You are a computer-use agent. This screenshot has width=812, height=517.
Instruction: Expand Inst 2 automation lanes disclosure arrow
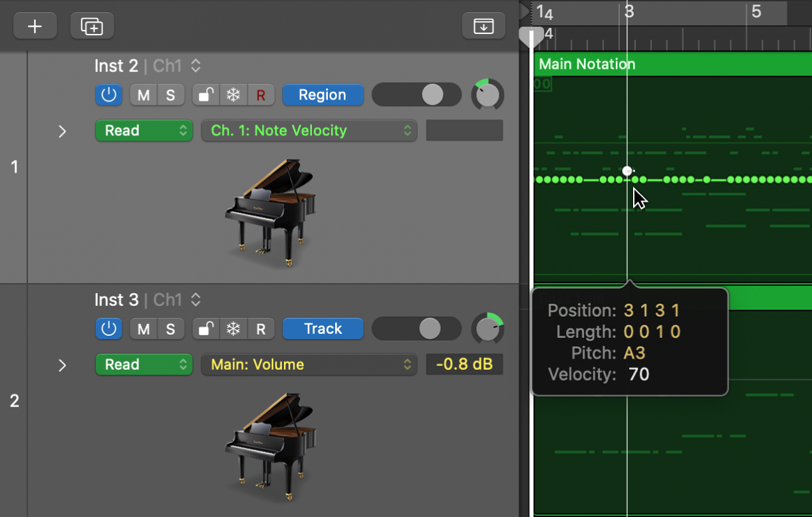[63, 131]
